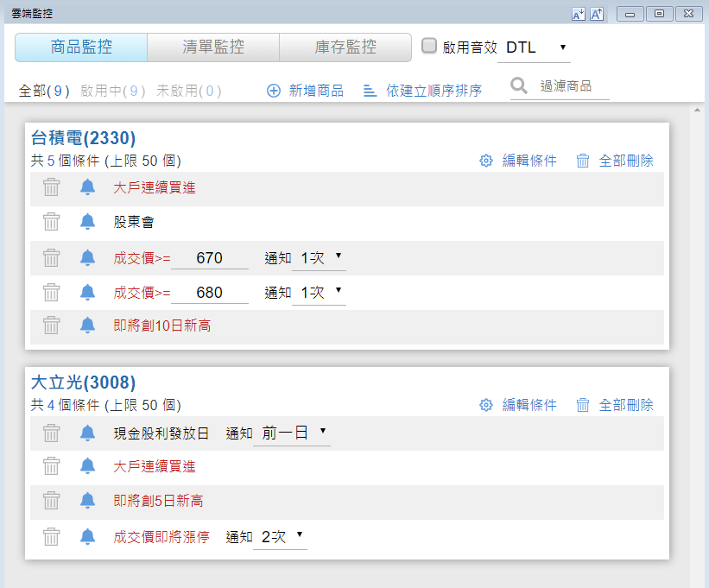The height and width of the screenshot is (588, 709).
Task: Switch to 庫存監控 tab
Action: (345, 47)
